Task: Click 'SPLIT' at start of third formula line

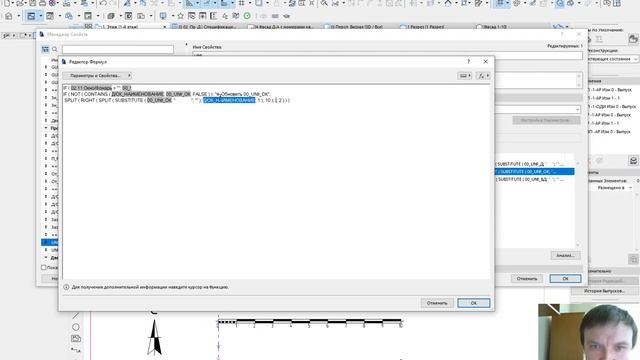Action: click(70, 100)
